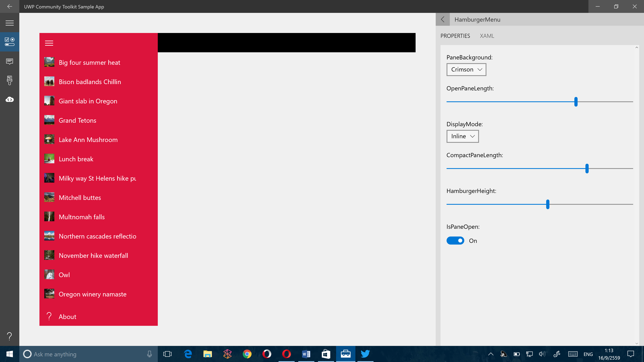This screenshot has height=362, width=644.
Task: Open the clock showing 1:13
Action: [609, 354]
